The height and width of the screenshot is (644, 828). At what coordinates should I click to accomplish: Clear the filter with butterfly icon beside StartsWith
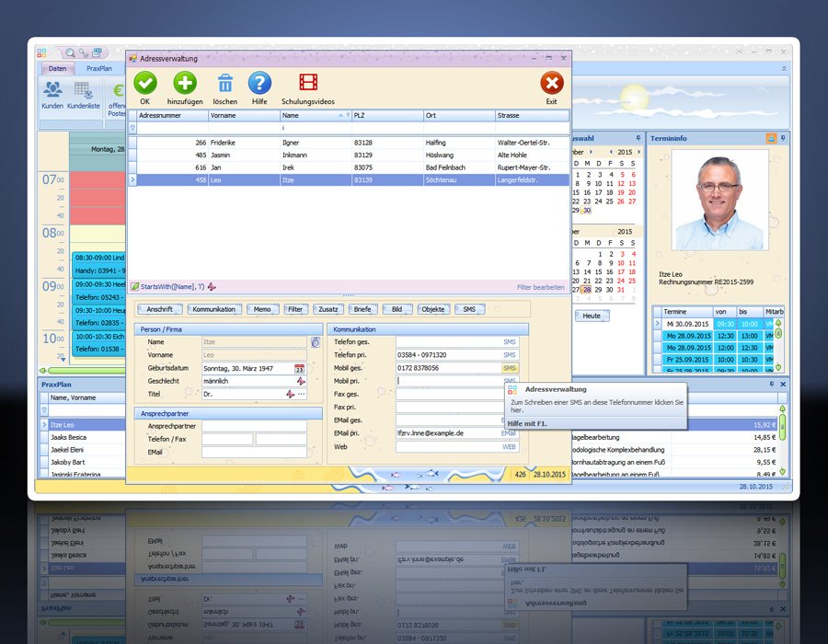212,287
